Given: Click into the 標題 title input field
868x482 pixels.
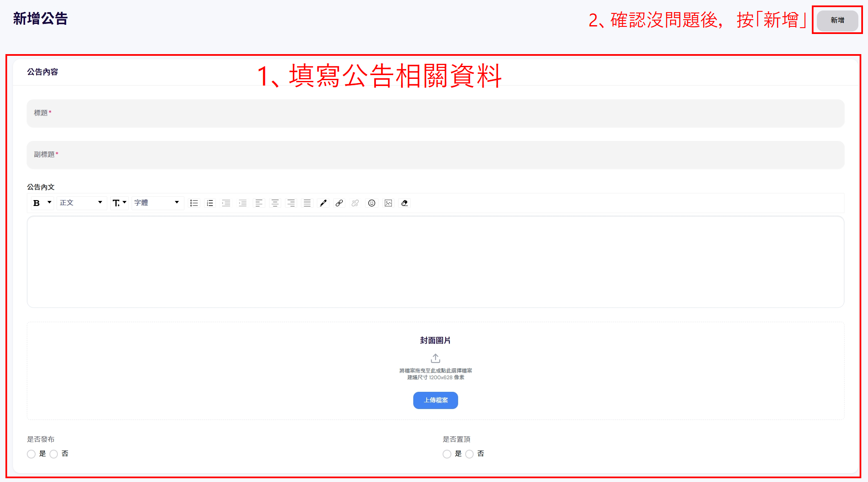Looking at the screenshot, I should (435, 113).
